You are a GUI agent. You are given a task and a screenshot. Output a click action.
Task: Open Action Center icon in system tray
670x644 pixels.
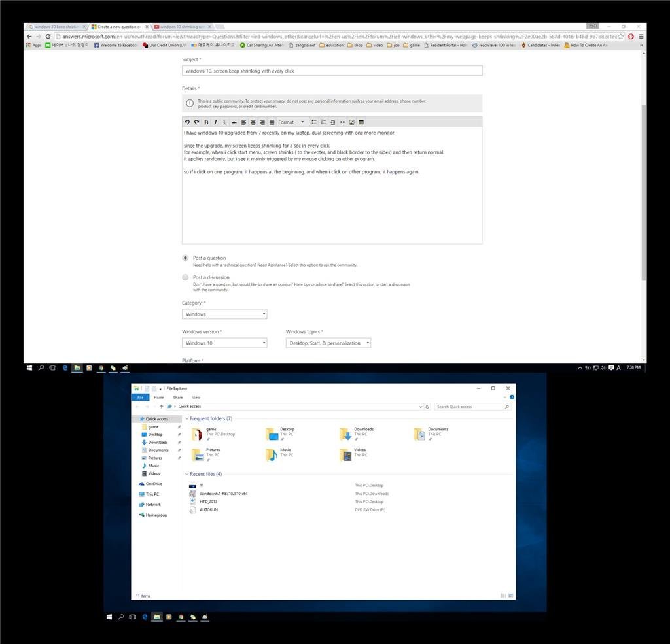[611, 367]
